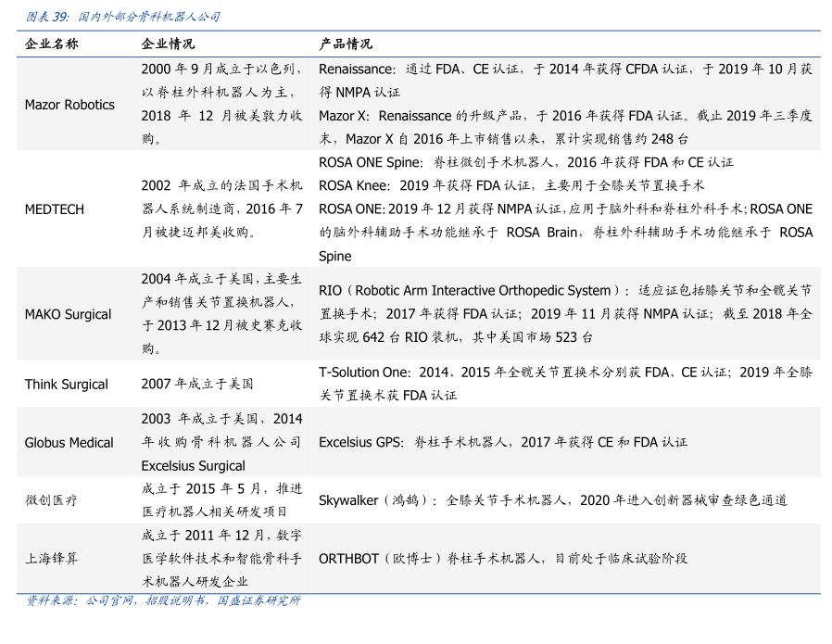Select the '企业情况' column header

point(168,44)
